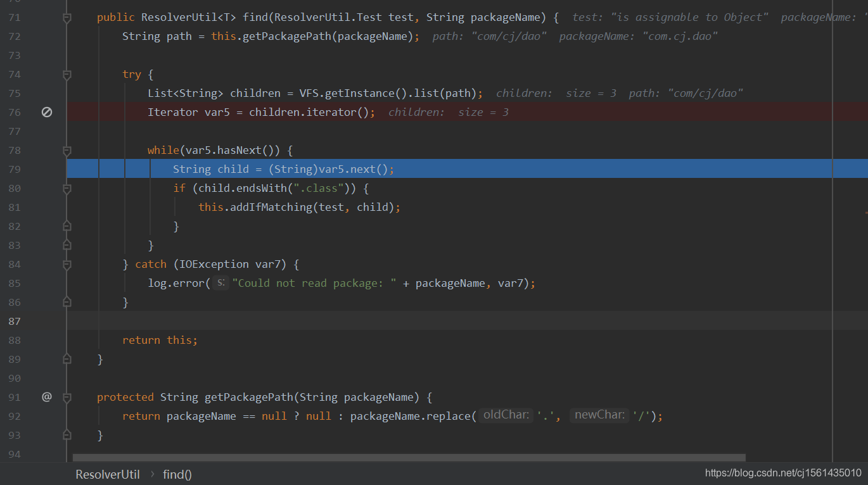
Task: Click the 'try' keyword on line 74
Action: click(132, 74)
